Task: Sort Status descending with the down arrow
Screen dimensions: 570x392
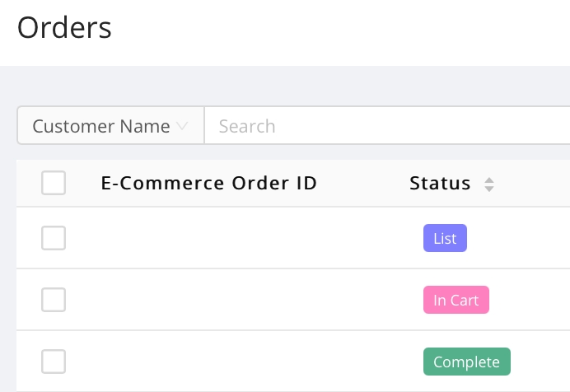Action: (x=489, y=189)
